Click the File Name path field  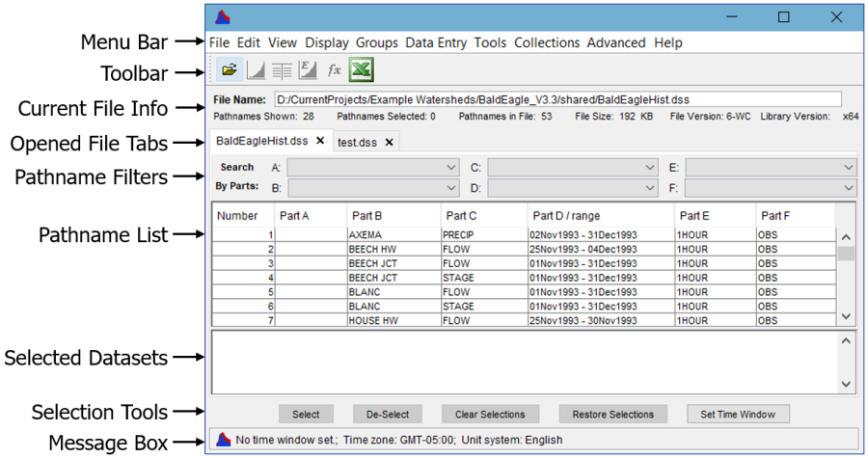pyautogui.click(x=557, y=99)
